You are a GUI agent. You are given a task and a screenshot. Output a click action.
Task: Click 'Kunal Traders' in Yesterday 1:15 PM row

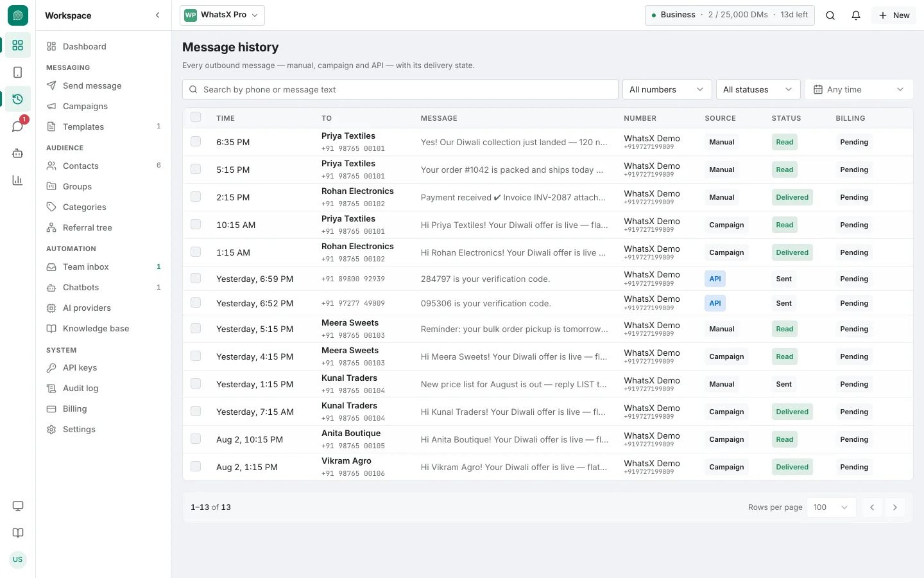click(349, 378)
